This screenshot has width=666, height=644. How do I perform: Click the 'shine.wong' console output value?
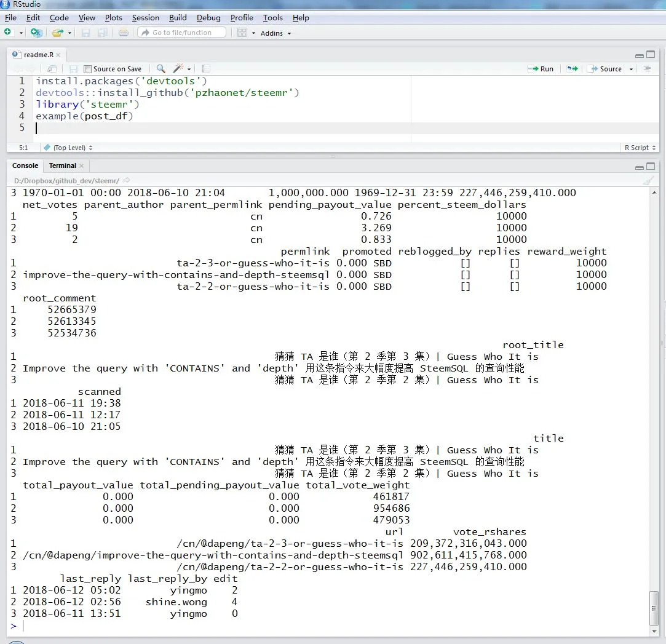point(176,602)
